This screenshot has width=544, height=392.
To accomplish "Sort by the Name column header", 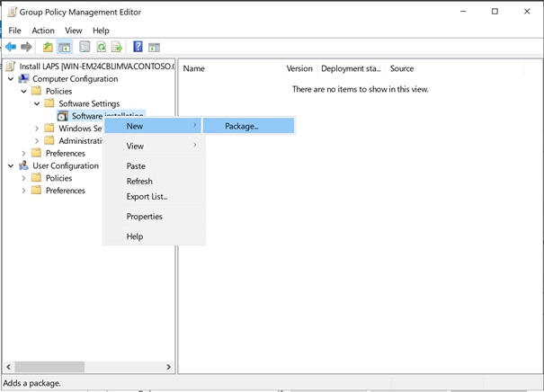I will [x=231, y=68].
